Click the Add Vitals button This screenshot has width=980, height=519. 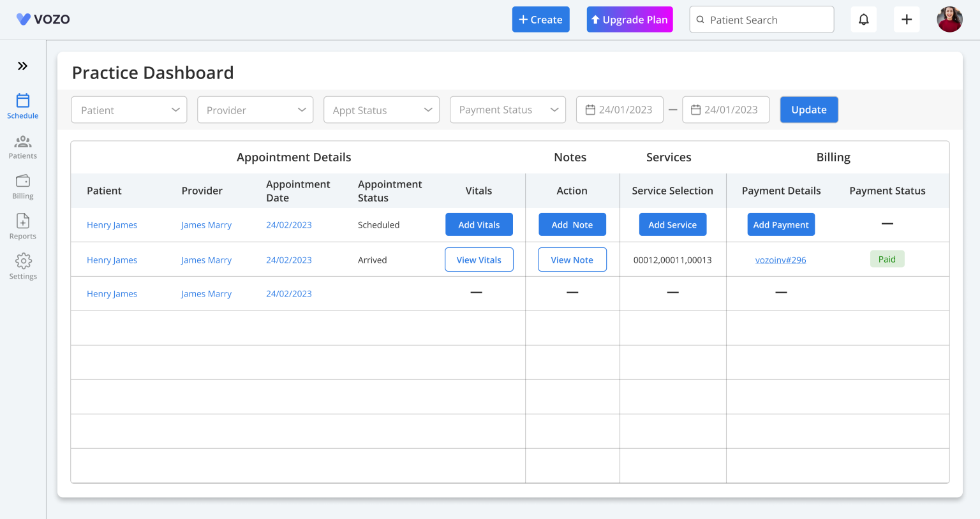coord(479,224)
